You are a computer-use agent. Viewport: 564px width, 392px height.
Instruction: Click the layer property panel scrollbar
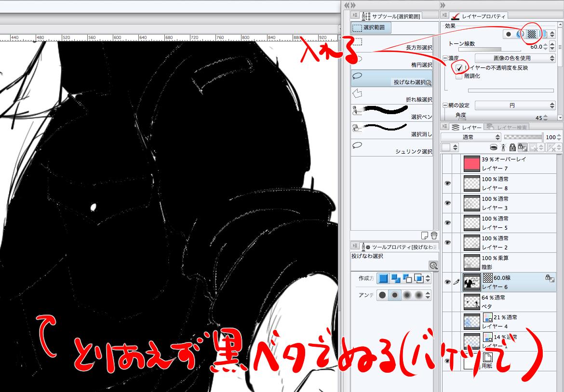tap(560, 71)
